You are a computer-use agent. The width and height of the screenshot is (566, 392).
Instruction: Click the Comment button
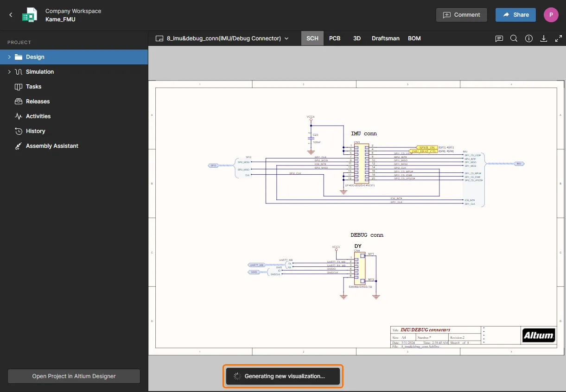pyautogui.click(x=461, y=15)
